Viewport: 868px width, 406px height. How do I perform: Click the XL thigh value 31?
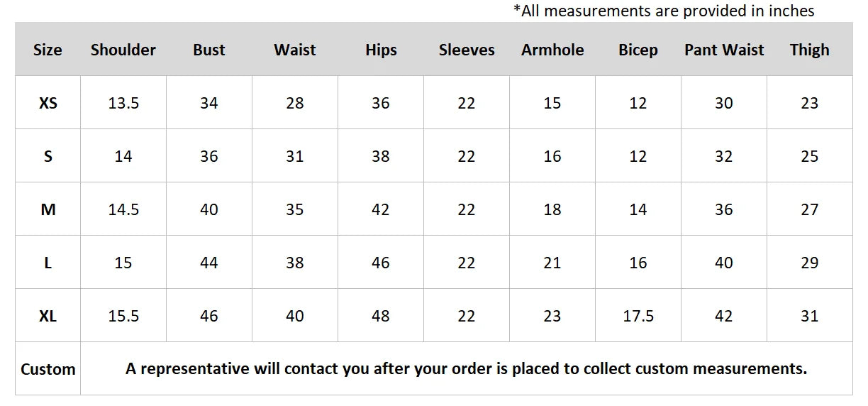[810, 316]
